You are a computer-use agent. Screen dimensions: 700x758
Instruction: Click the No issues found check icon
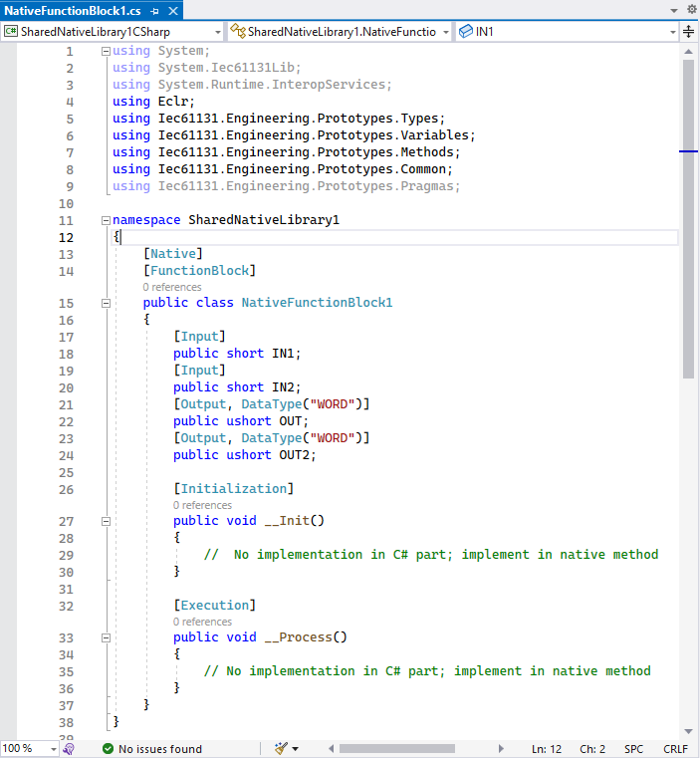coord(109,748)
